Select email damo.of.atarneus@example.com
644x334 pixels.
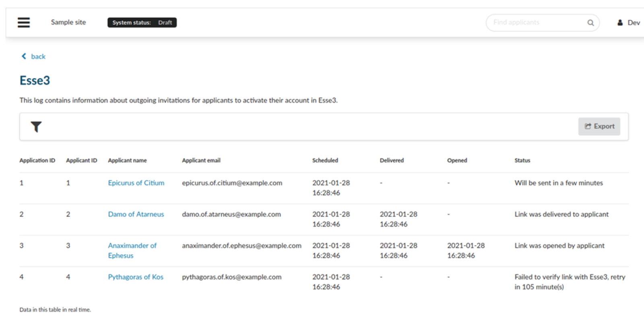click(x=231, y=214)
